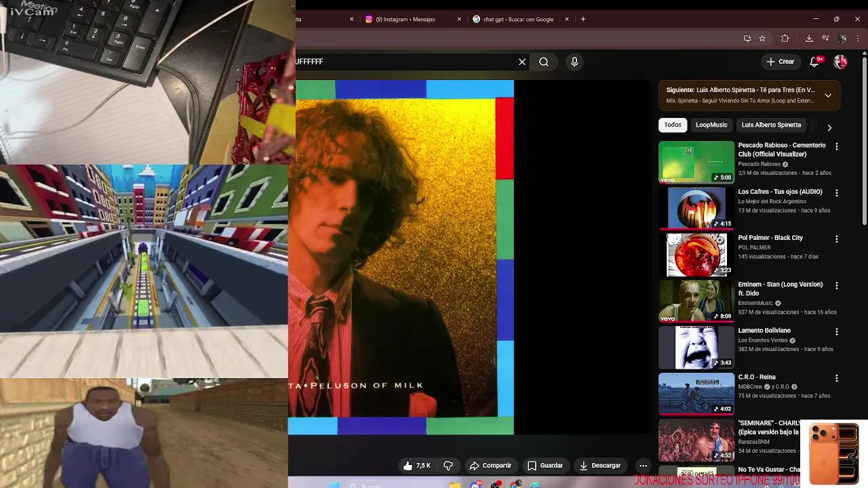The width and height of the screenshot is (868, 488).
Task: Open options menu for Pol Palmer Black City
Action: (x=836, y=239)
